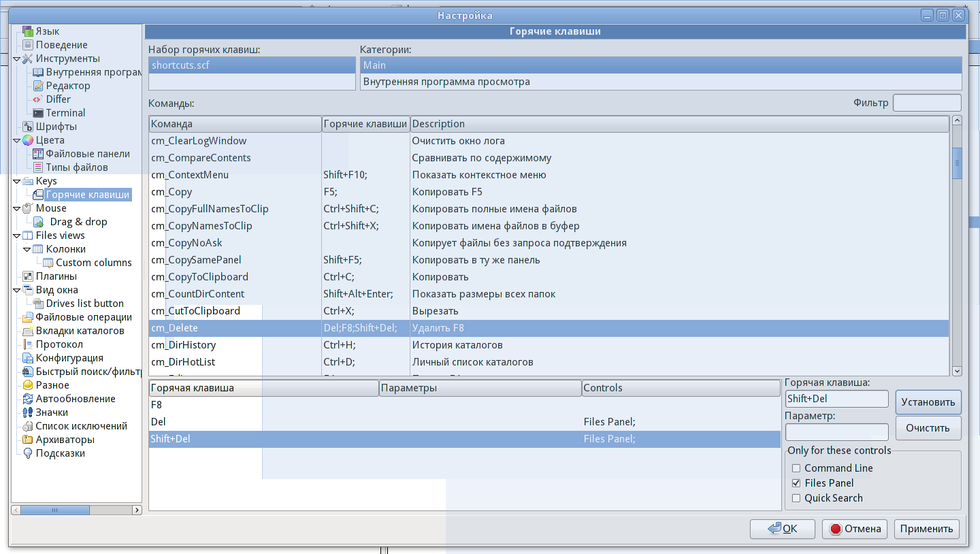Image resolution: width=980 pixels, height=554 pixels.
Task: Open the Шрифты fonts icon entry
Action: coord(28,127)
